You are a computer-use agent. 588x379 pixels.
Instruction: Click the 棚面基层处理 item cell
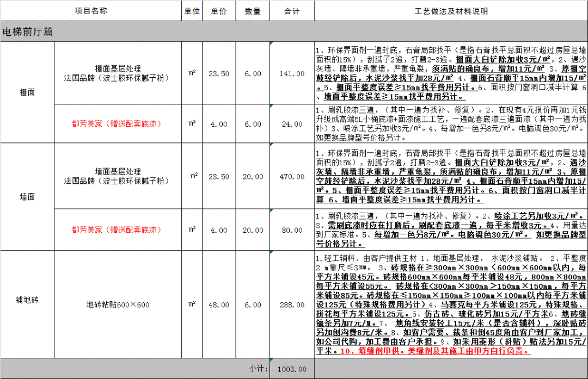[x=118, y=73]
